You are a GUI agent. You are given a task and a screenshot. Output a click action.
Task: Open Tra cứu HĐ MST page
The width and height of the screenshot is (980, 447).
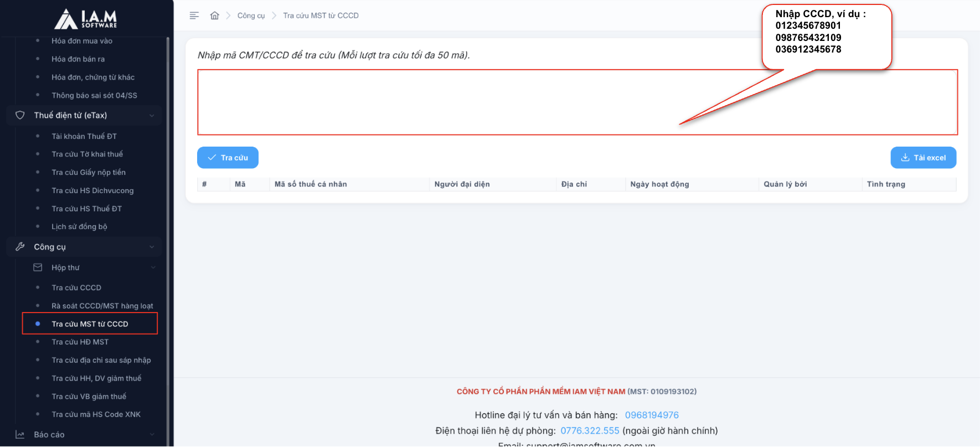[80, 342]
